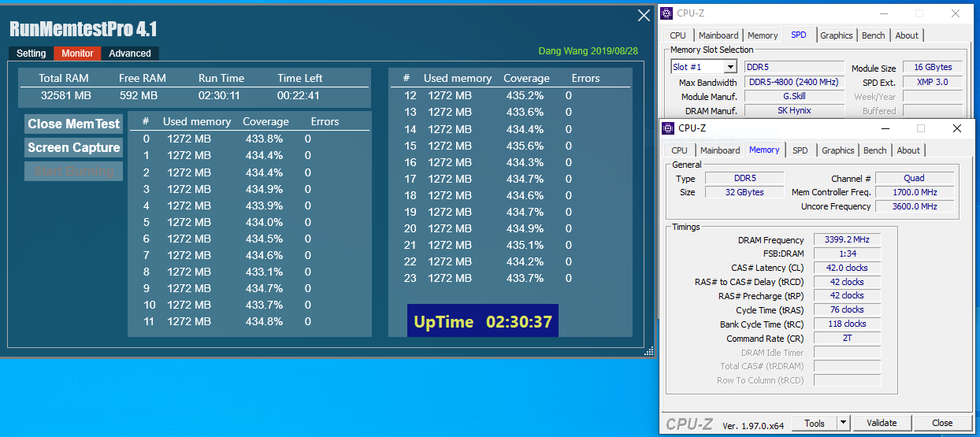Screen dimensions: 980x437
Task: Close the RunMemtestPro window with the X
Action: (644, 16)
